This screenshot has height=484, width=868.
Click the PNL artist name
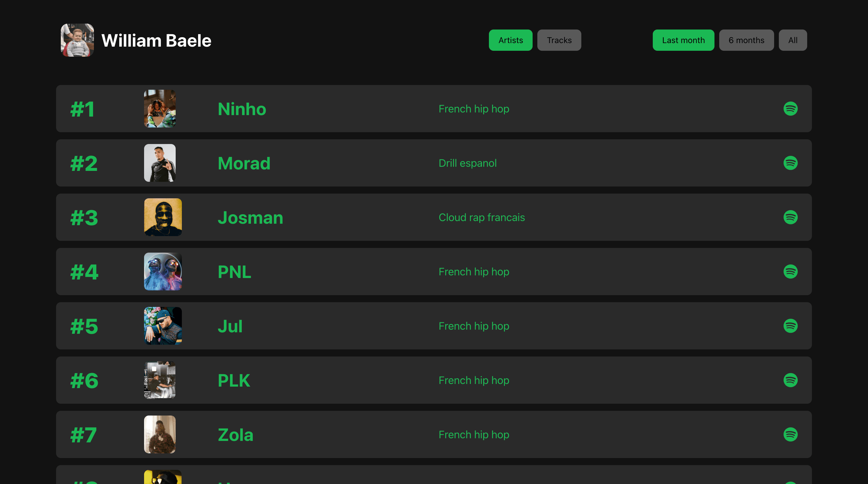[x=234, y=272]
